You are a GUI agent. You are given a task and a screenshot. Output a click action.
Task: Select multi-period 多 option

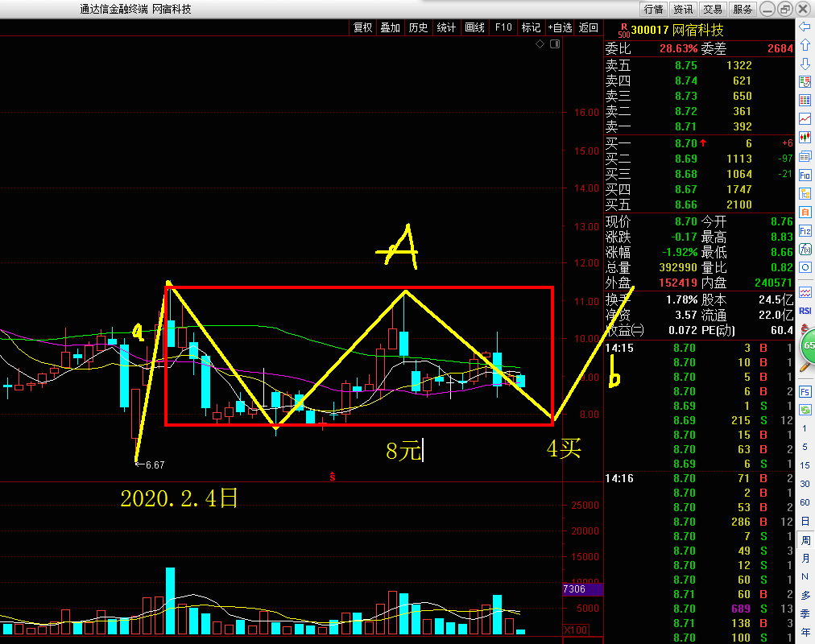pyautogui.click(x=805, y=595)
